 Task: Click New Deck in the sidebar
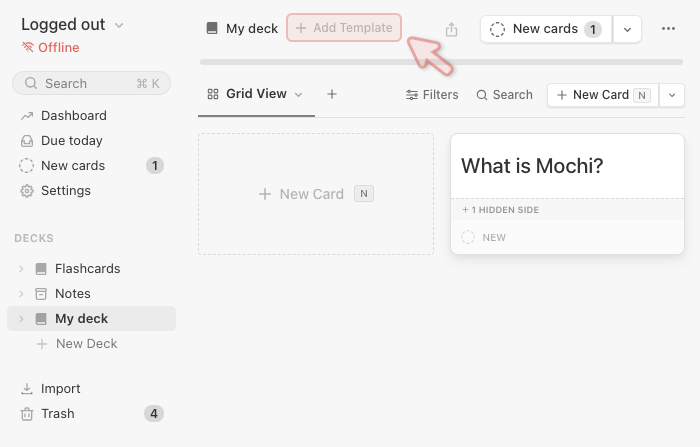86,343
